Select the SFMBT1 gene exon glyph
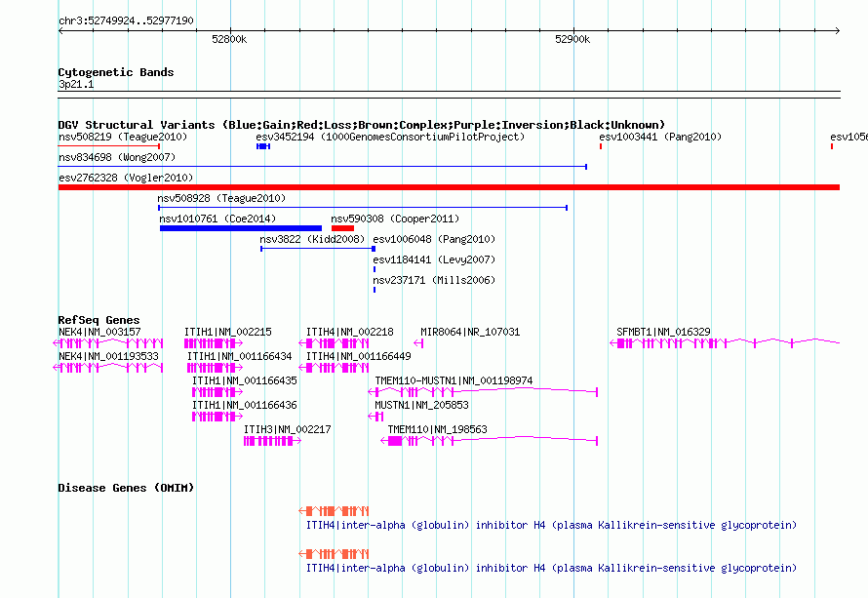The height and width of the screenshot is (598, 868). [725, 343]
